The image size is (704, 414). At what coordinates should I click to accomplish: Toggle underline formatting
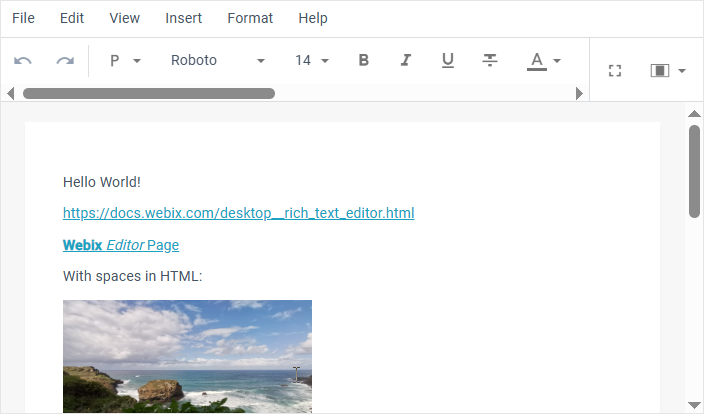coord(448,61)
